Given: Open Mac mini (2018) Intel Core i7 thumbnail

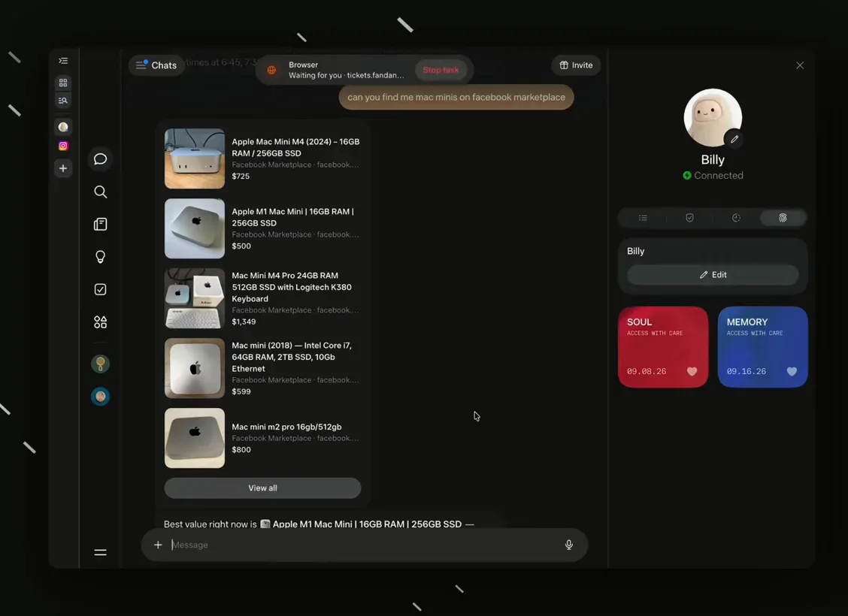Looking at the screenshot, I should point(195,368).
